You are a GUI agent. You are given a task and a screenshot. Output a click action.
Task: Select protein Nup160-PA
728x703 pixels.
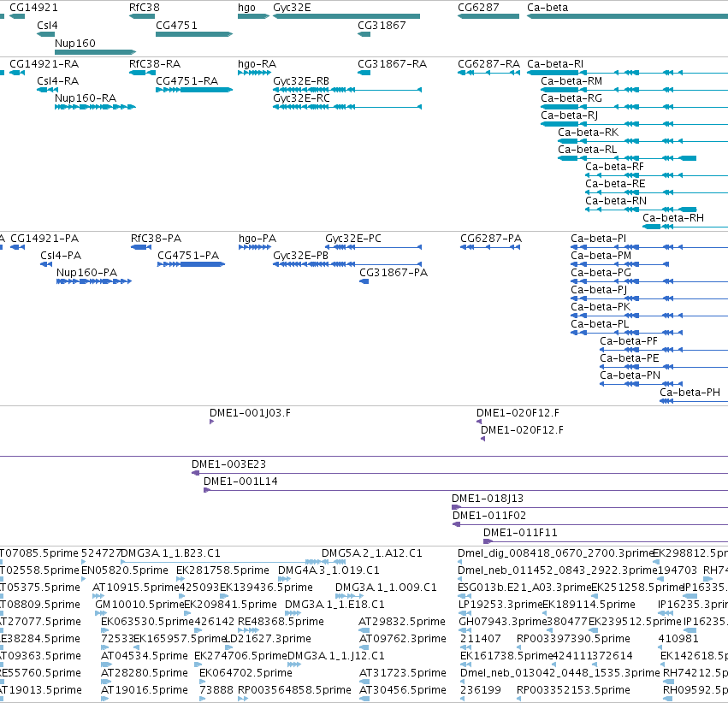click(86, 274)
